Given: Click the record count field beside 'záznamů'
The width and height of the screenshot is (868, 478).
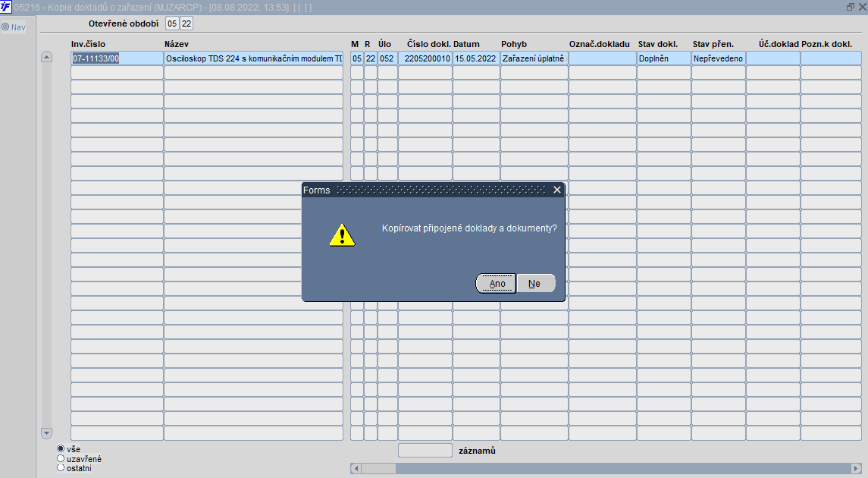Looking at the screenshot, I should [425, 450].
